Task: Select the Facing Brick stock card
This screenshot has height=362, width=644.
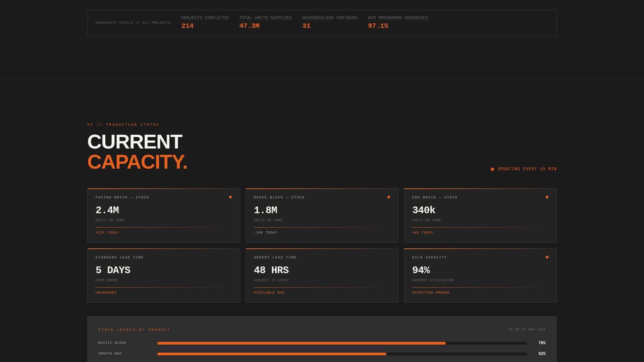Action: click(x=163, y=215)
